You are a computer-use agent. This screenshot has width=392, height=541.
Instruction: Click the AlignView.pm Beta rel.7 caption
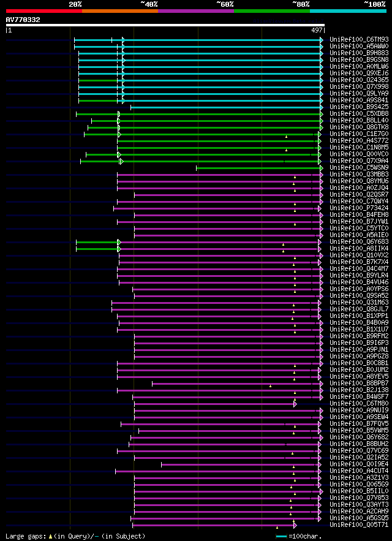(x=289, y=21)
